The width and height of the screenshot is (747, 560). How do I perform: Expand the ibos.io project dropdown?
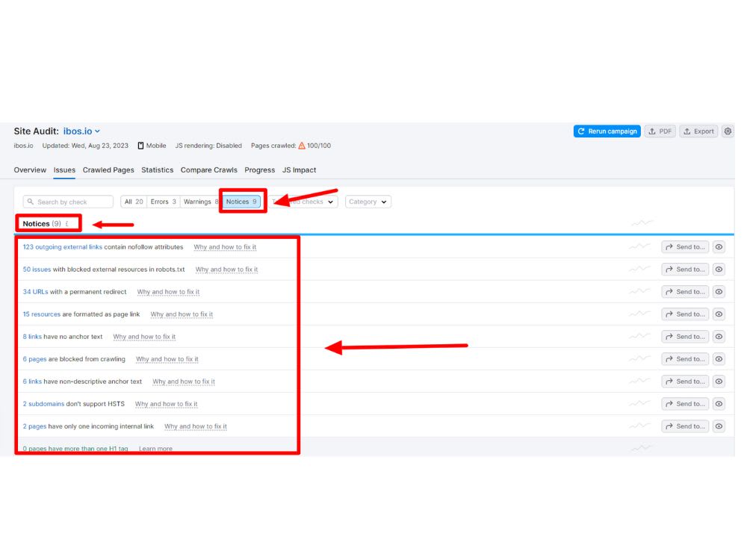[81, 131]
